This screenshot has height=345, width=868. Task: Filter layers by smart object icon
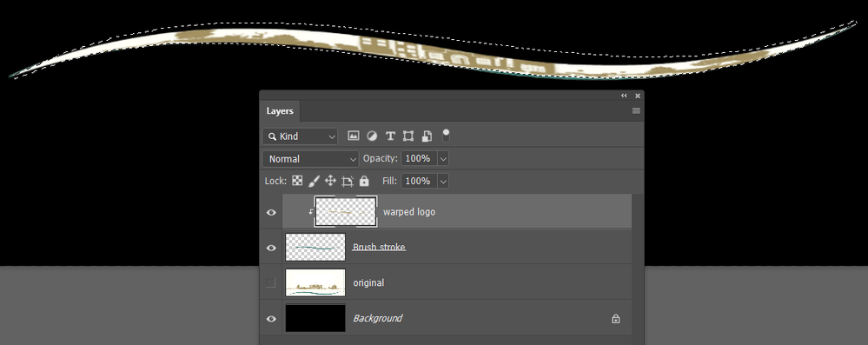tap(427, 136)
